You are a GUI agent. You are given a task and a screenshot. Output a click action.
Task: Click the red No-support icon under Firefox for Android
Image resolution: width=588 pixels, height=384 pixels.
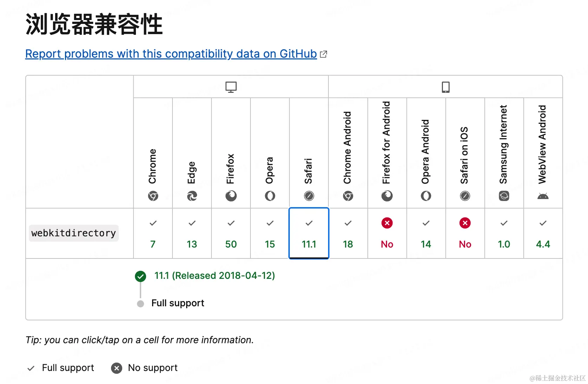387,223
